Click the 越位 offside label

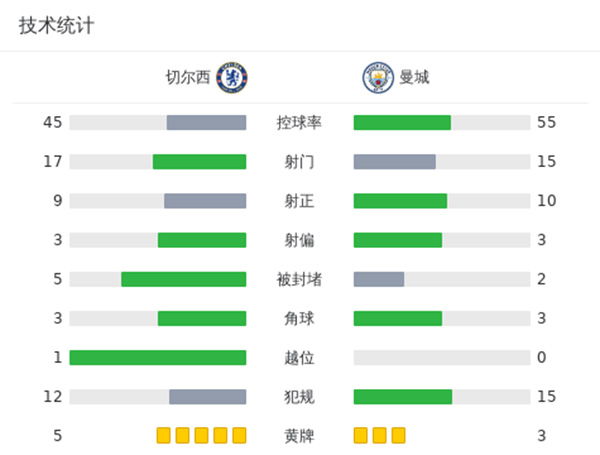point(299,357)
